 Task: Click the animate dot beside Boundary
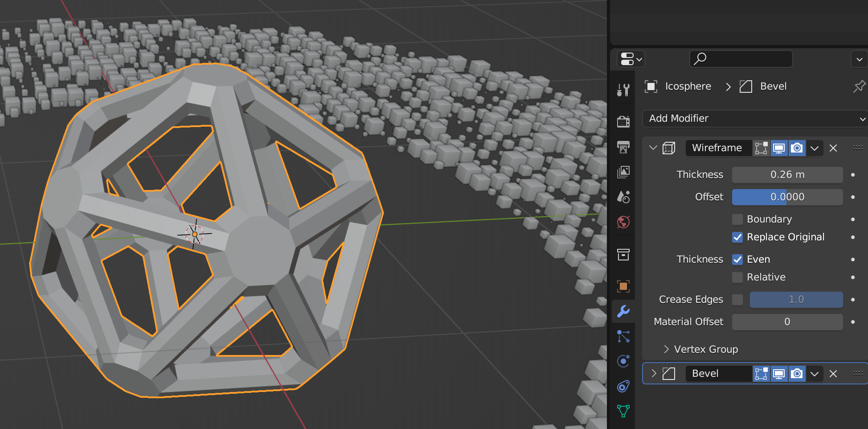853,219
